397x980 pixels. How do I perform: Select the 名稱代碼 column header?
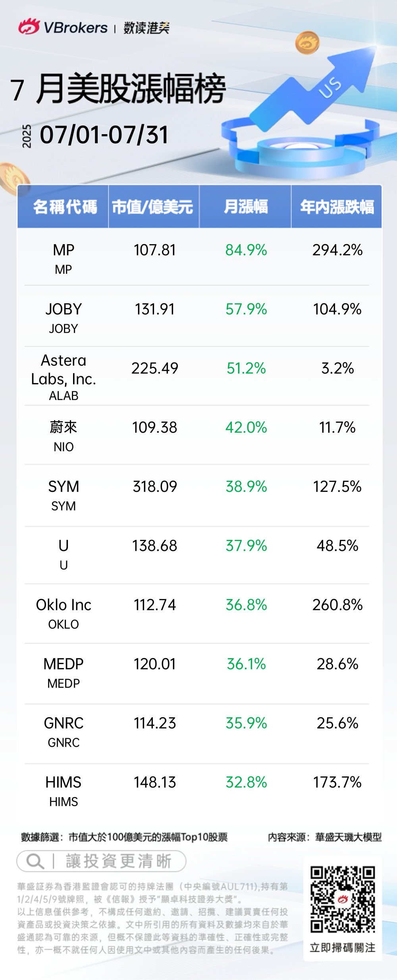[64, 207]
